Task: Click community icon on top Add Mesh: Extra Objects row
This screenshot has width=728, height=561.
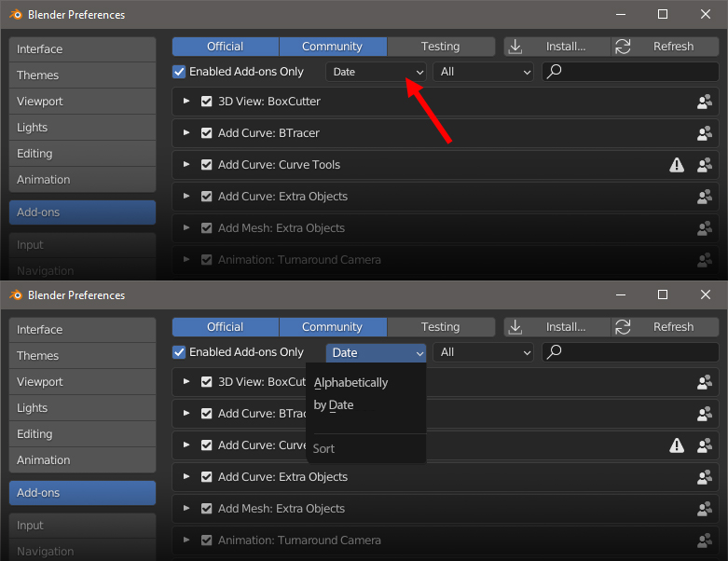Action: tap(705, 228)
